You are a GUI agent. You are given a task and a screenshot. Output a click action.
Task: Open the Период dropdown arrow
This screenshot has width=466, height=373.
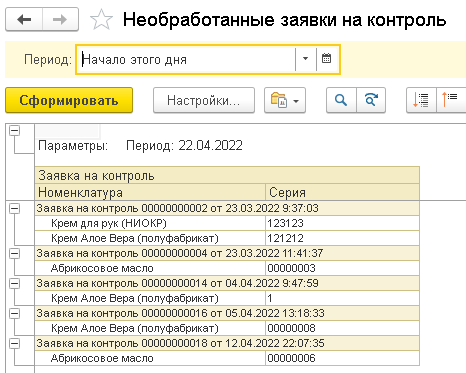click(x=305, y=59)
